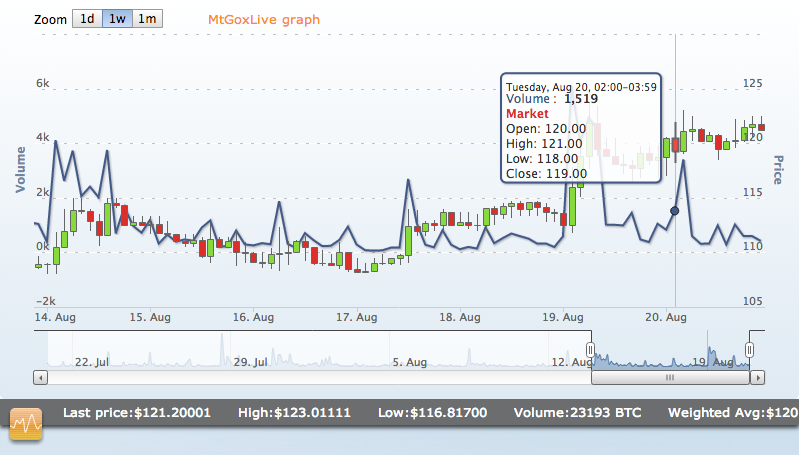Click the 16. Aug axis label

tap(253, 317)
